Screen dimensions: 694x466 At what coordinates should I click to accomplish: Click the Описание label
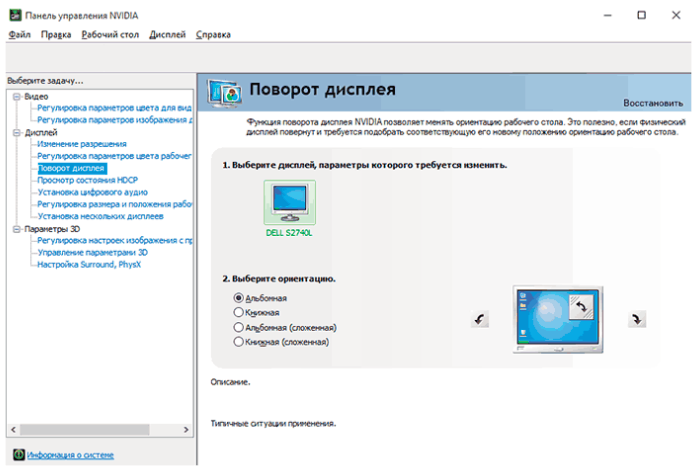[230, 382]
